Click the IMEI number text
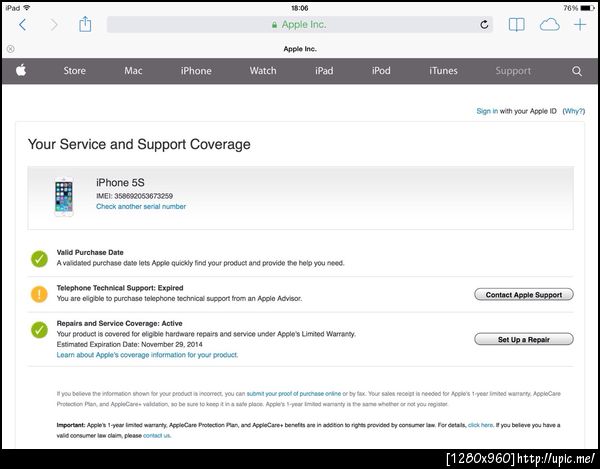This screenshot has width=600, height=469. tap(134, 196)
